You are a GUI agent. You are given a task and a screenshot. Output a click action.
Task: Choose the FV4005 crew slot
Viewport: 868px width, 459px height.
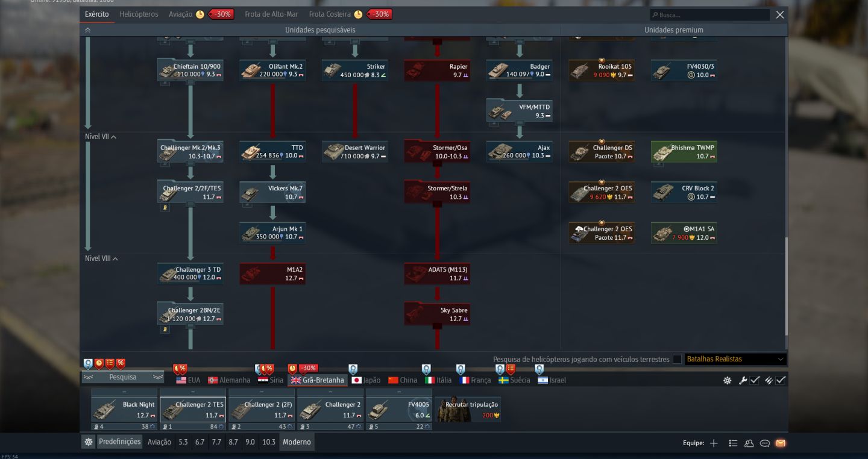click(399, 409)
